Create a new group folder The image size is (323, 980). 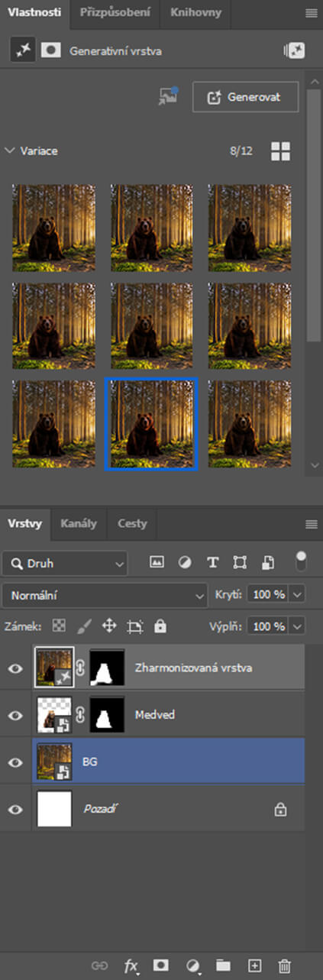coord(223,965)
